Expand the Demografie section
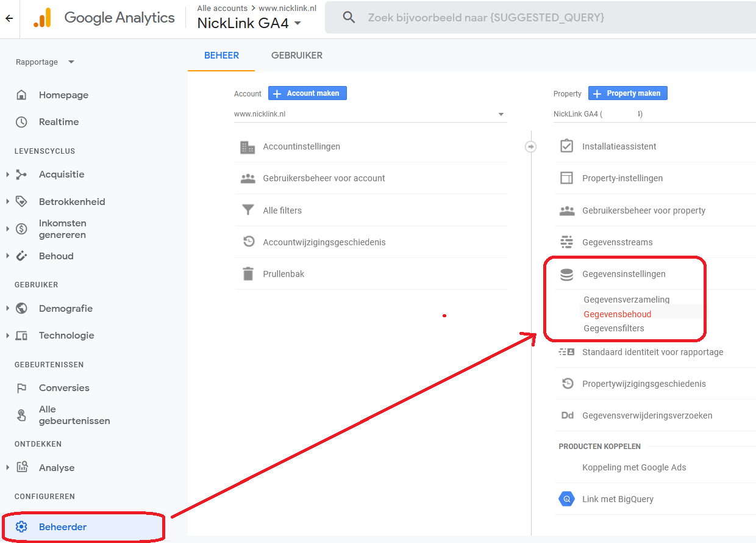 8,309
